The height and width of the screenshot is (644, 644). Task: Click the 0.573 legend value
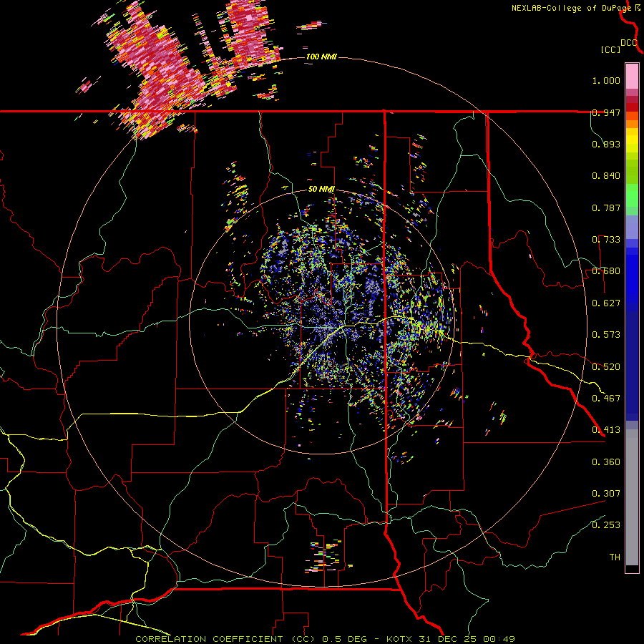(x=606, y=335)
